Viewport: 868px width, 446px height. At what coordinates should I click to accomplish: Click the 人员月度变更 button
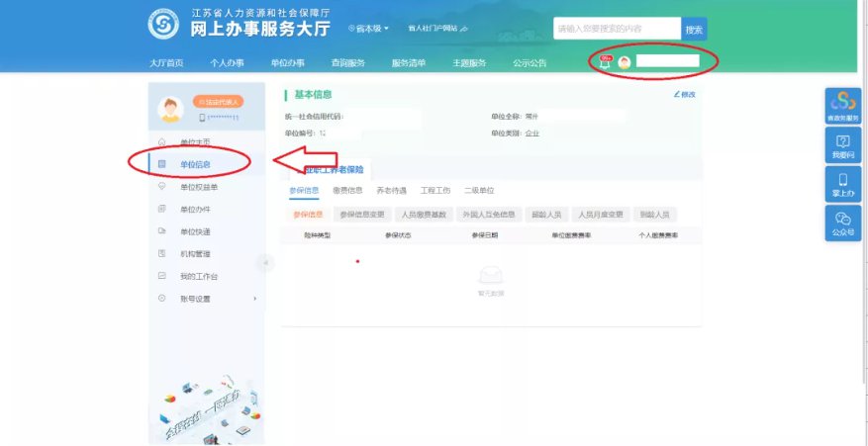point(601,215)
